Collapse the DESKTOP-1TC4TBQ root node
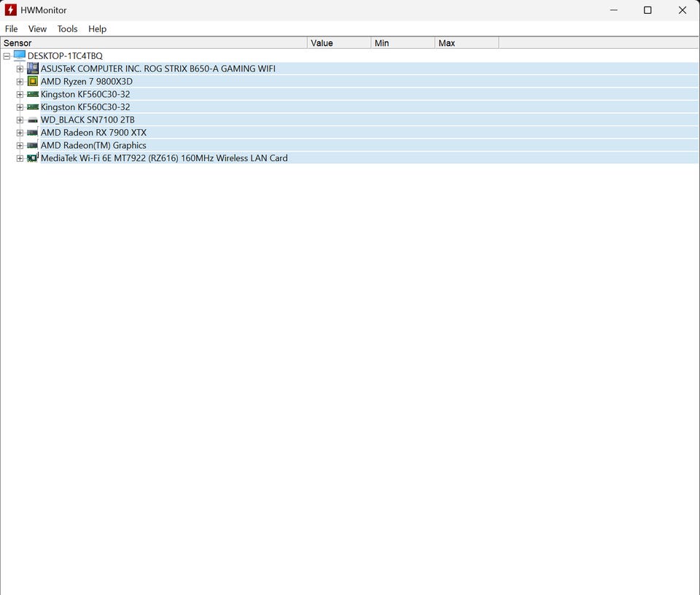This screenshot has height=595, width=700. point(7,56)
